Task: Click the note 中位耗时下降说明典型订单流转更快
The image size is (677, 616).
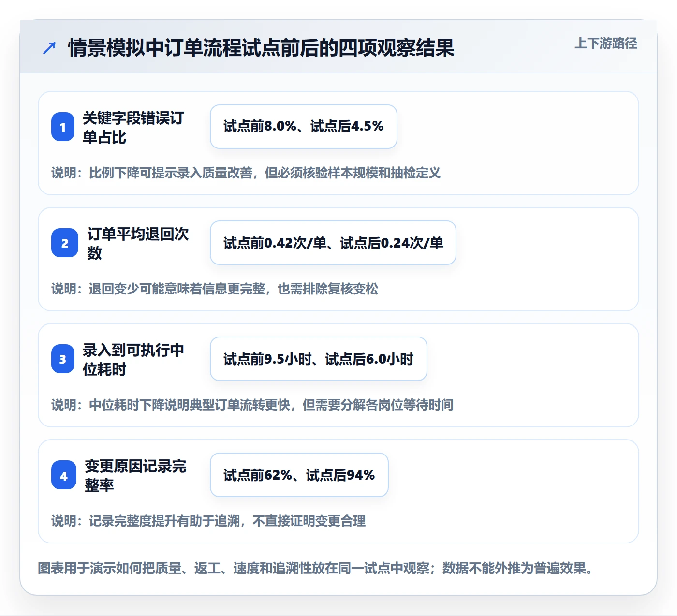Action: [x=190, y=405]
